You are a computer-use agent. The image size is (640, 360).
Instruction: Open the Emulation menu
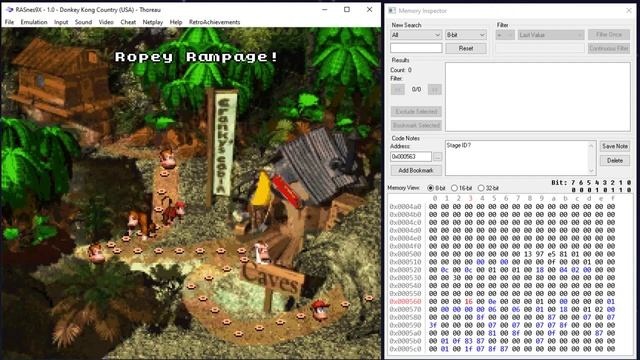point(34,22)
